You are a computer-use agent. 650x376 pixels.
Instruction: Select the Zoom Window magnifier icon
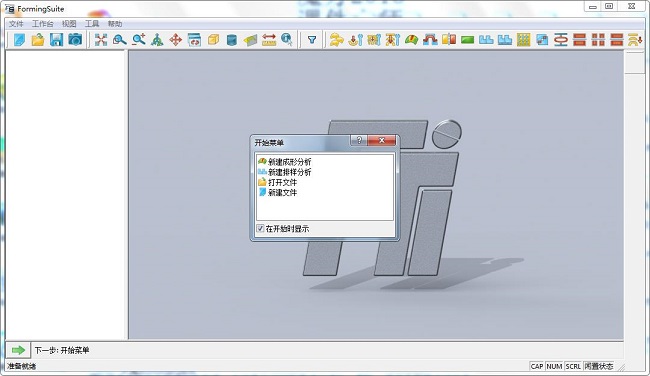coord(119,40)
